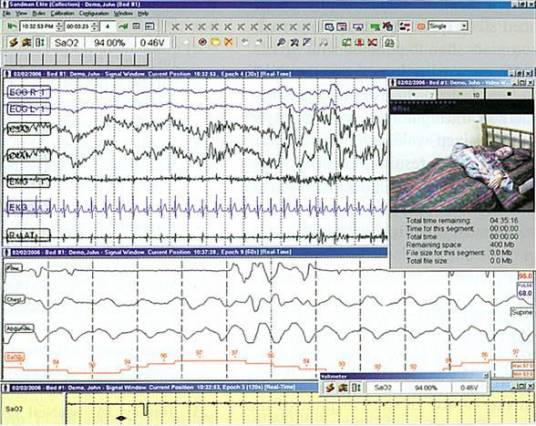Click the pencil annotate icon

click(307, 43)
